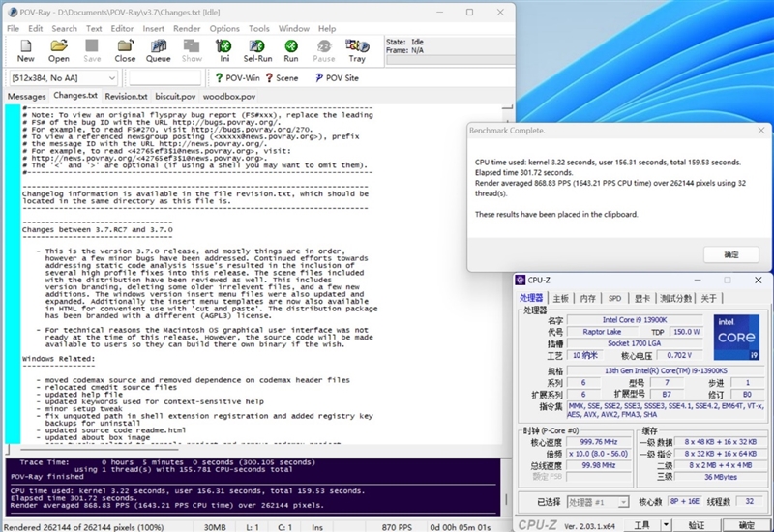Select the 内存 tab in CPU-Z
This screenshot has height=532, width=774.
(x=587, y=298)
